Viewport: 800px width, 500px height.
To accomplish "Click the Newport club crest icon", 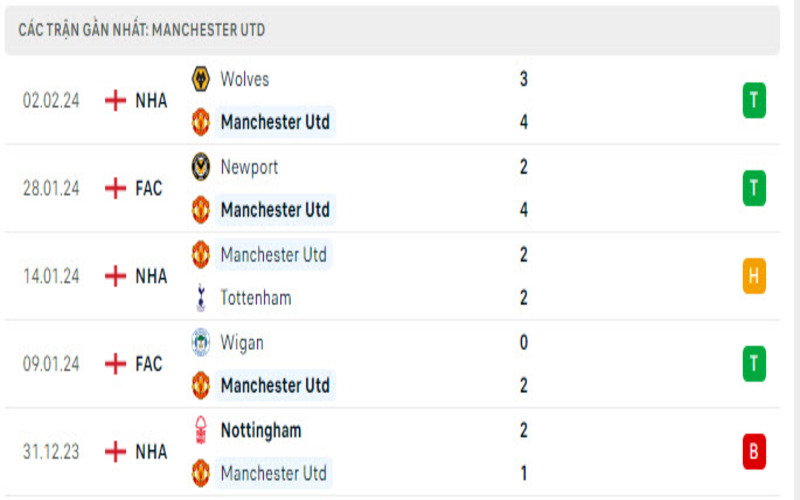I will 201,167.
